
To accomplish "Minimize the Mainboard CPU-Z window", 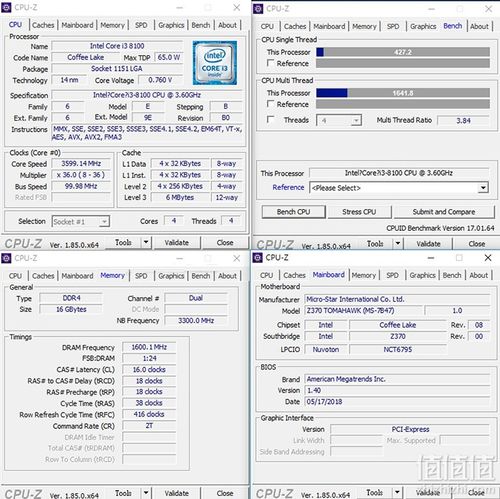I will click(x=431, y=258).
